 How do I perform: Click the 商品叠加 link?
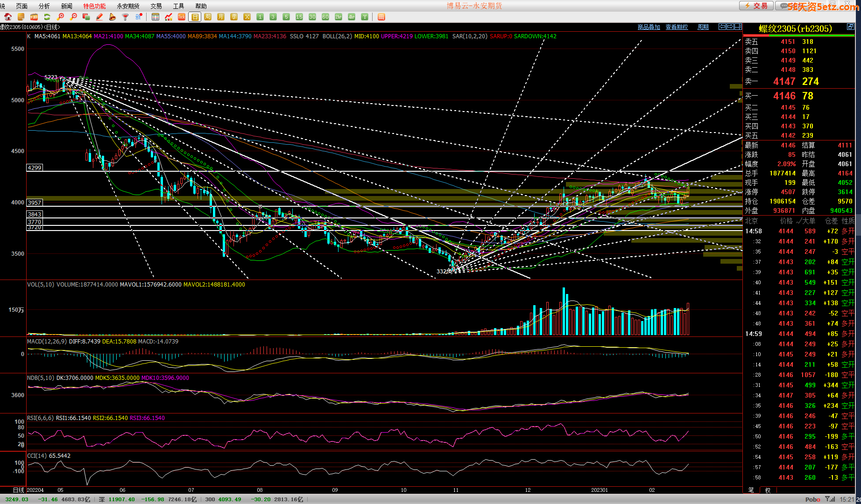click(649, 27)
